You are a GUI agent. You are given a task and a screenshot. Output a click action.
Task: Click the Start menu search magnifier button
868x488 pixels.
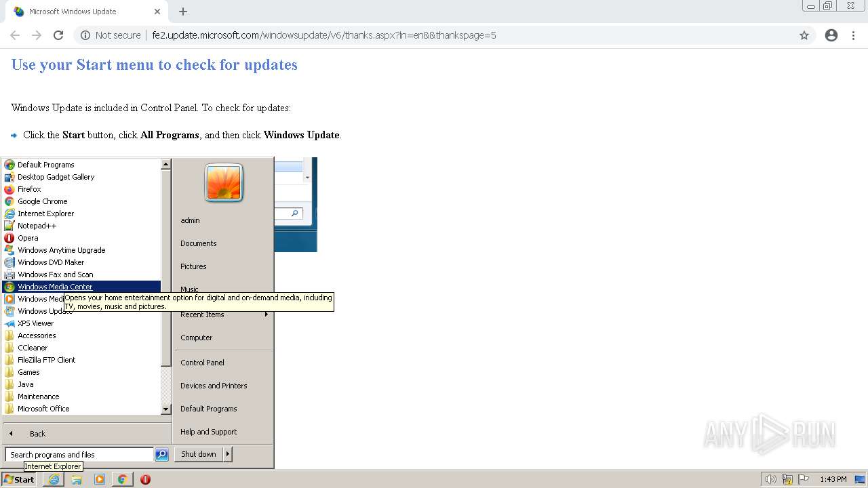coord(161,455)
